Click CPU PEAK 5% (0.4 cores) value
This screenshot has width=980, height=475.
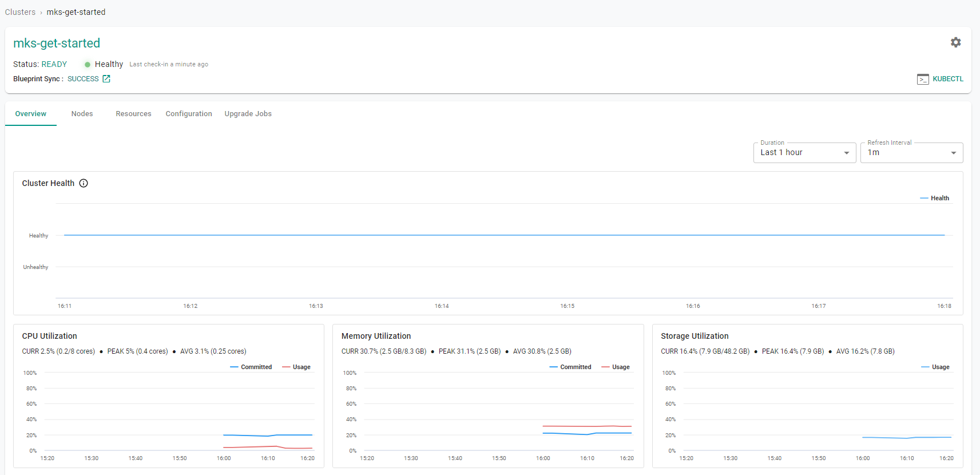(137, 351)
